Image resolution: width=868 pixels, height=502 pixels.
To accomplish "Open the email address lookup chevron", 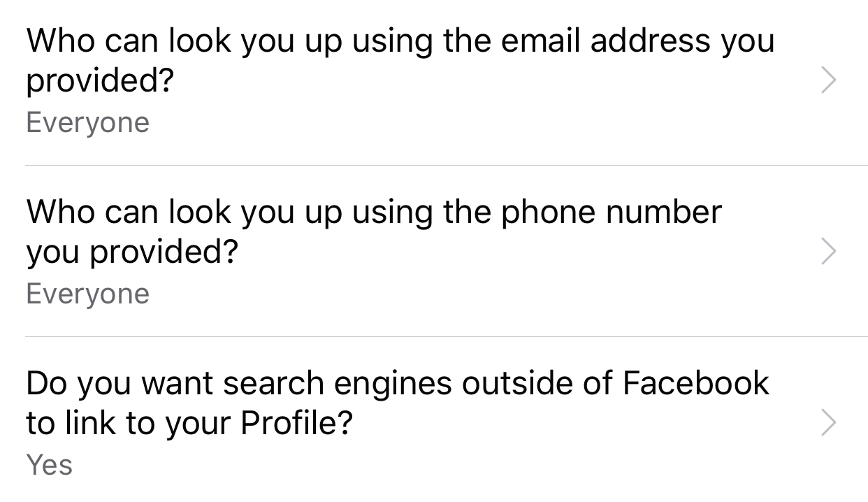I will click(x=827, y=82).
